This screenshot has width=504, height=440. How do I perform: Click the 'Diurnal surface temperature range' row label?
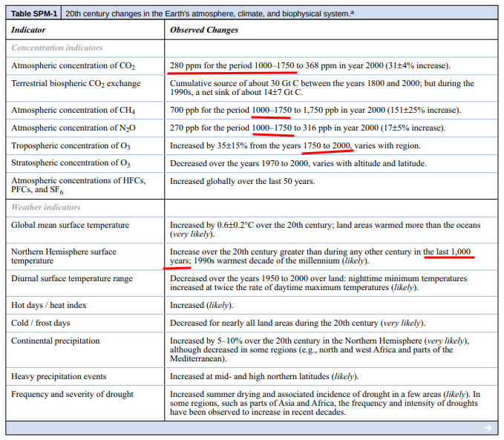click(71, 279)
